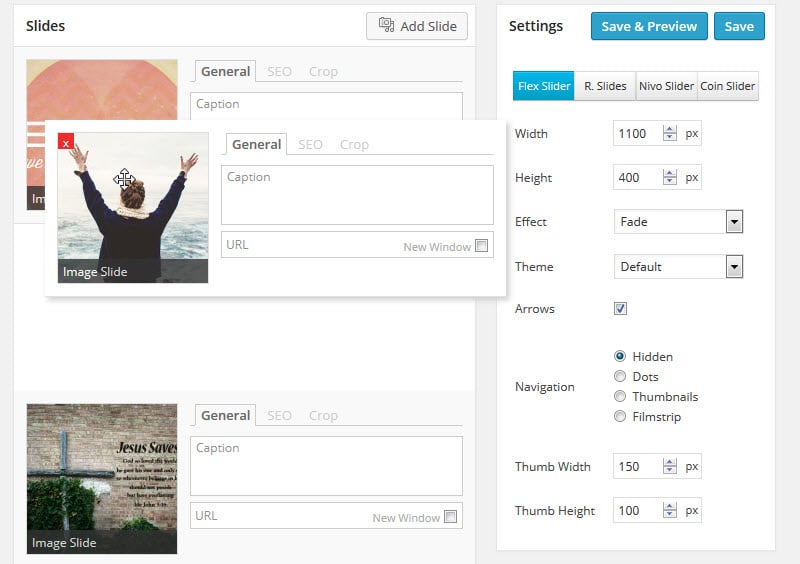Click the pink circle slide thumbnail

tap(102, 89)
